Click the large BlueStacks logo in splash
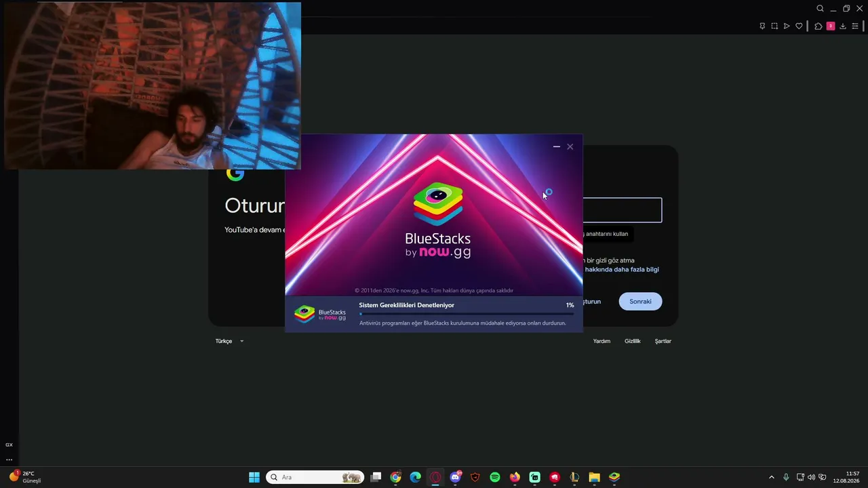The width and height of the screenshot is (868, 488). [438, 220]
